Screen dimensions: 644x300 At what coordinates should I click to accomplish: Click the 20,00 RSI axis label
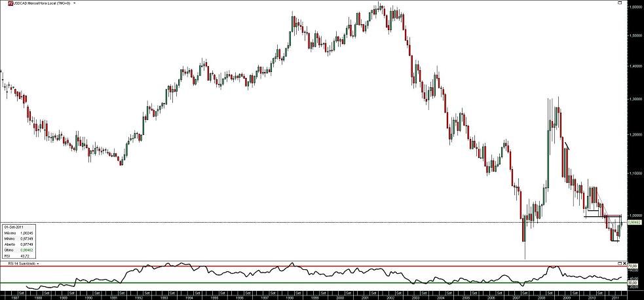tap(633, 287)
